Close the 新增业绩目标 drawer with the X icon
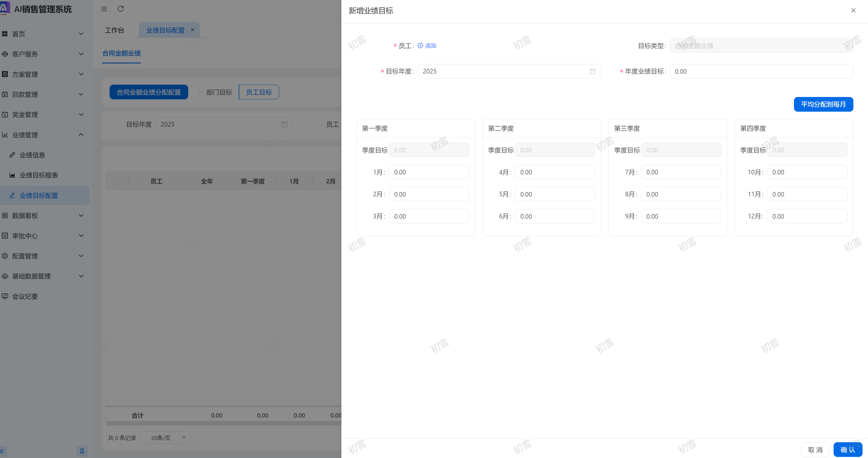Viewport: 868px width, 458px height. [x=853, y=10]
